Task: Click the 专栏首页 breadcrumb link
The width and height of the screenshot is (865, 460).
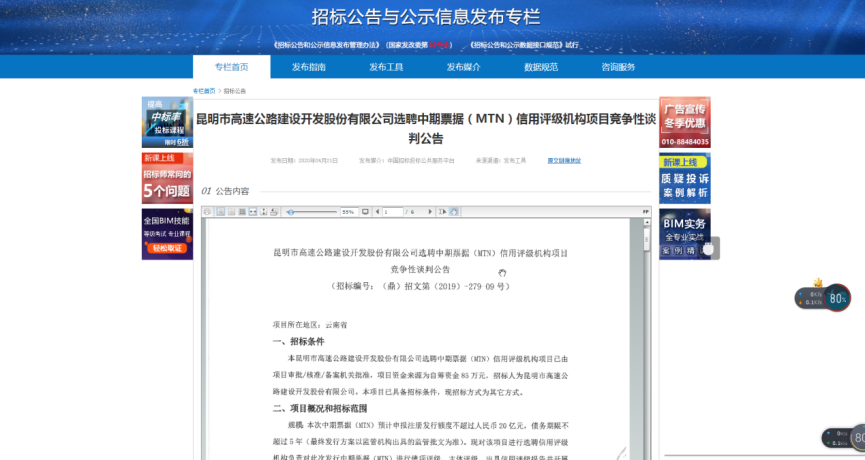Action: pyautogui.click(x=204, y=91)
